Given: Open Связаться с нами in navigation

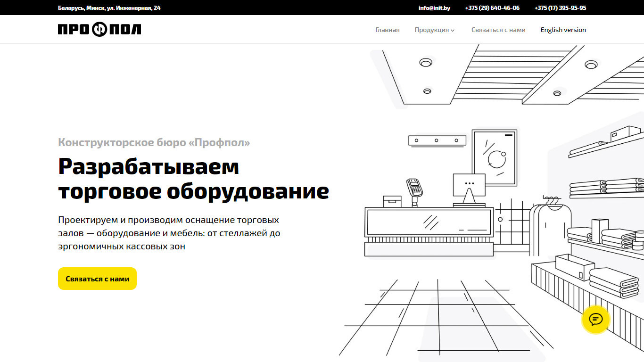Looking at the screenshot, I should coord(498,30).
